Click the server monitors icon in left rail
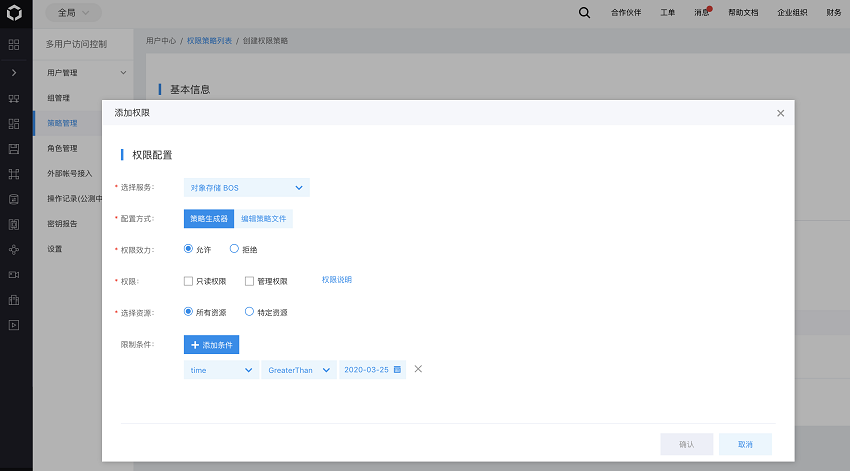850x471 pixels. point(14,99)
